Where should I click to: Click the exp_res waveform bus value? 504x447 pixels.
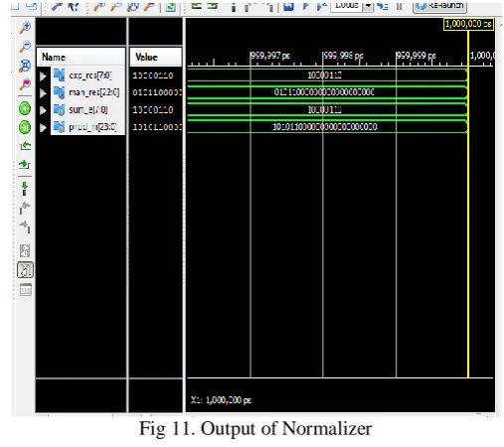click(x=325, y=75)
